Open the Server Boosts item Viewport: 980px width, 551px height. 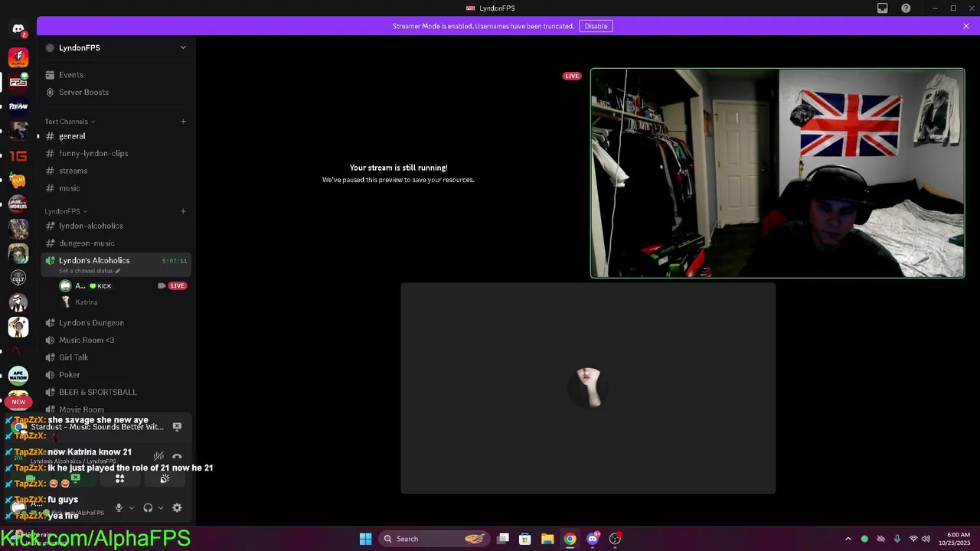pos(116,92)
